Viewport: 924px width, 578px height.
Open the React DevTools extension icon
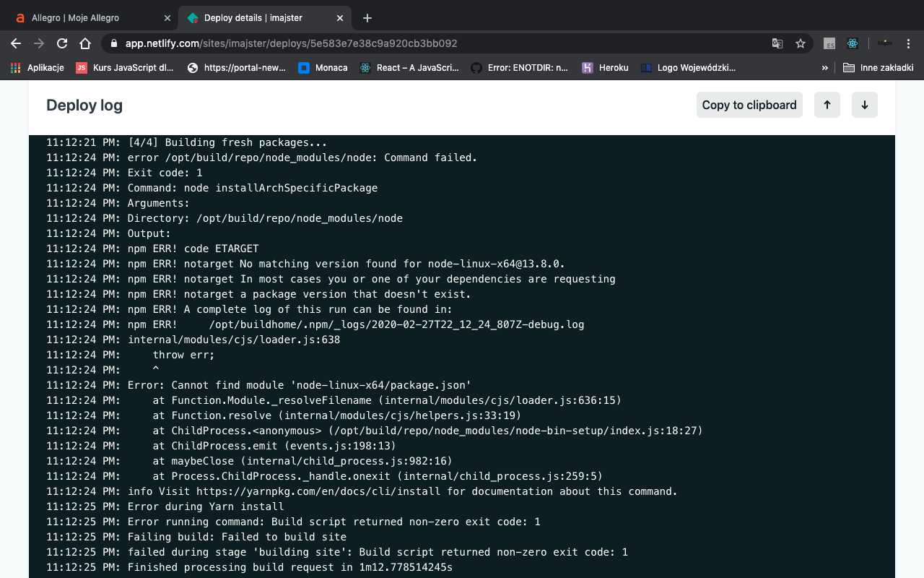(x=852, y=43)
